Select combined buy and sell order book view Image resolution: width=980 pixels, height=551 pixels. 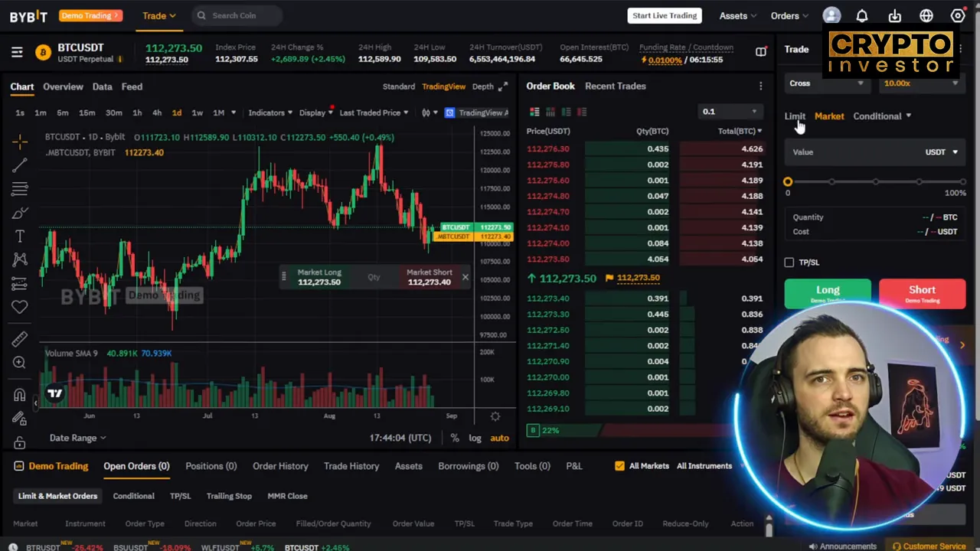pyautogui.click(x=534, y=112)
